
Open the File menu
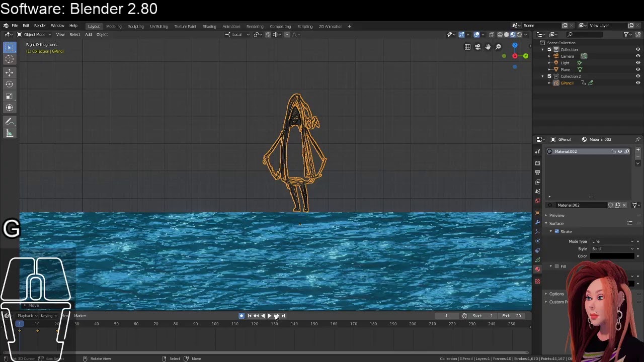(15, 26)
